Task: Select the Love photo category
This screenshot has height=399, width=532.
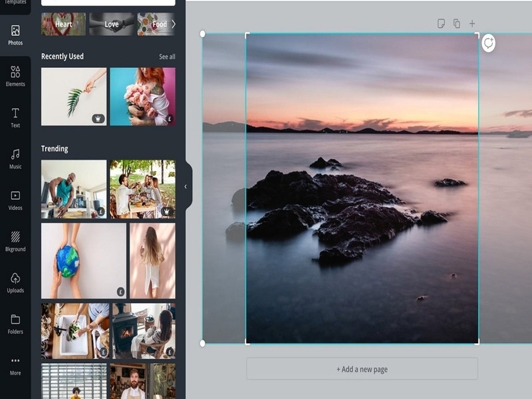Action: [112, 24]
